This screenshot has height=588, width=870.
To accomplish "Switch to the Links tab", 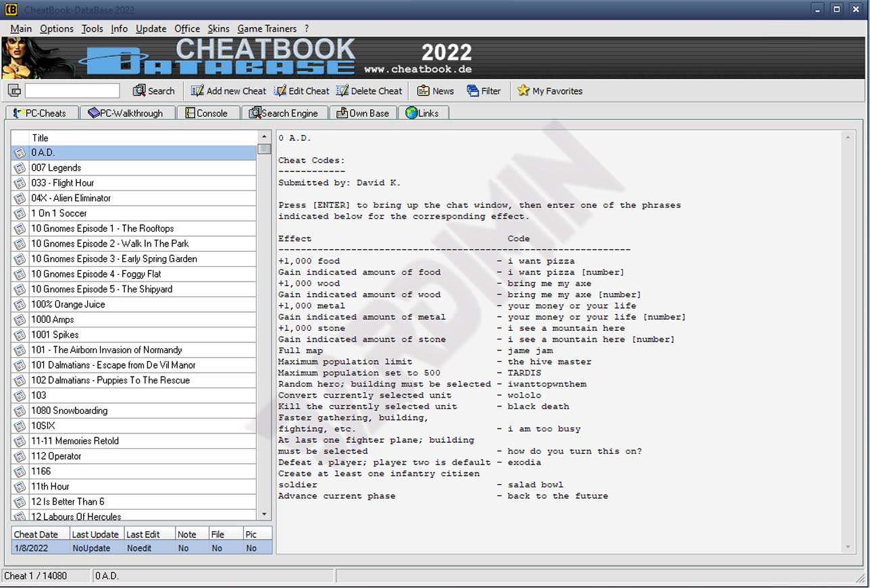I will (423, 113).
